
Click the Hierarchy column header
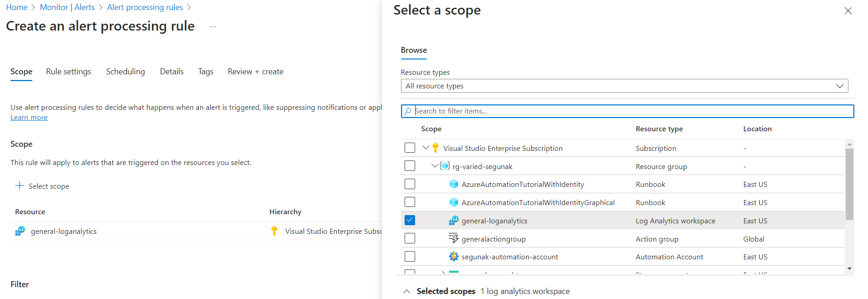[x=285, y=212]
